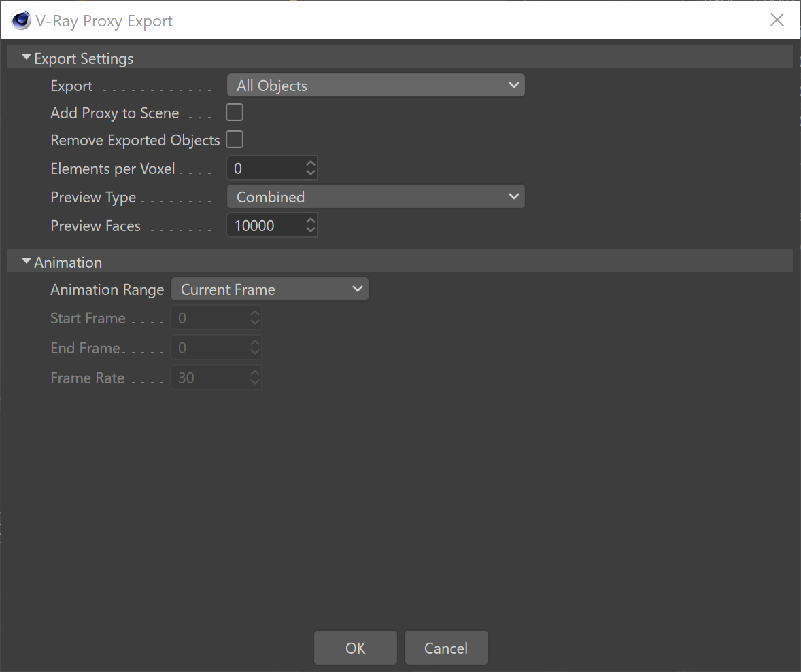Click the End Frame down arrow

[255, 353]
